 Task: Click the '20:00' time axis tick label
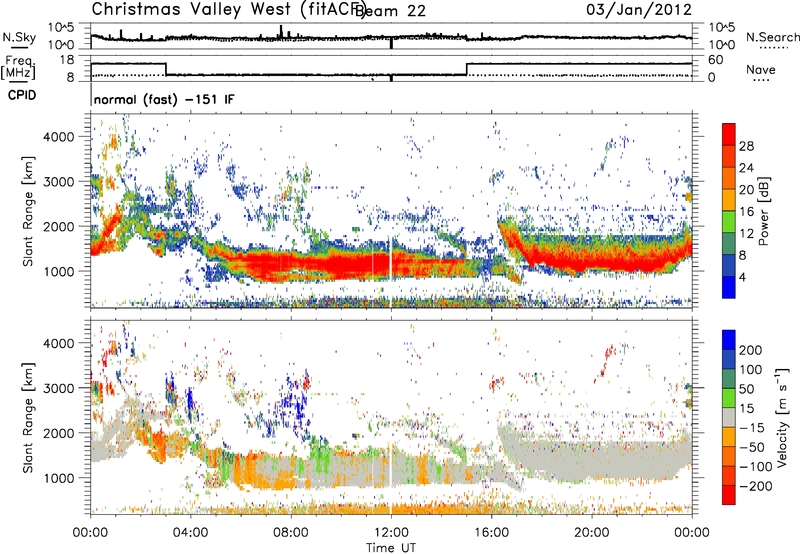592,533
